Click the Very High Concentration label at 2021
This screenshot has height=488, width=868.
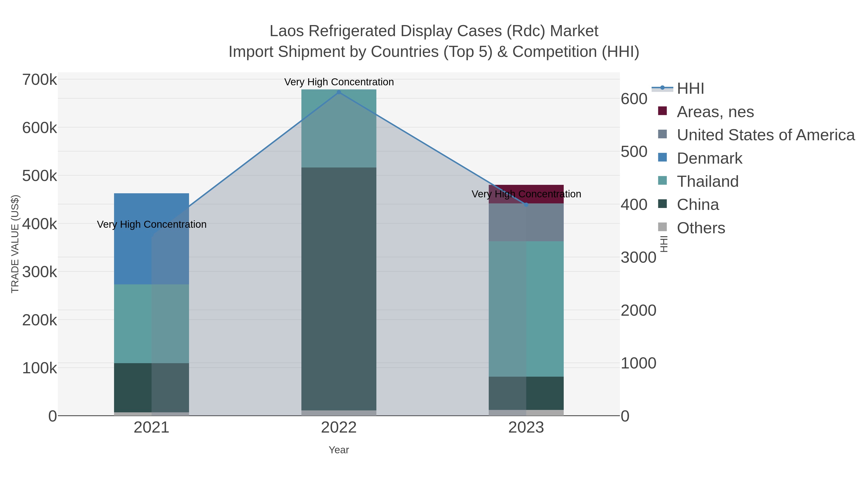(152, 224)
